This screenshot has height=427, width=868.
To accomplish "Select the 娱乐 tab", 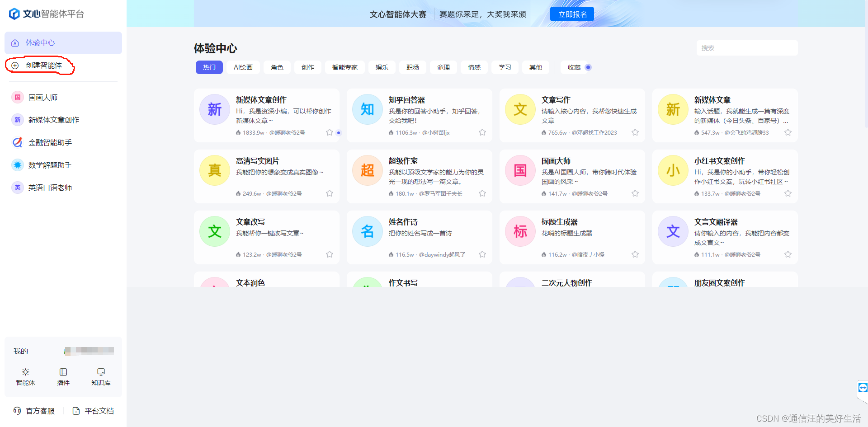I will click(x=382, y=67).
